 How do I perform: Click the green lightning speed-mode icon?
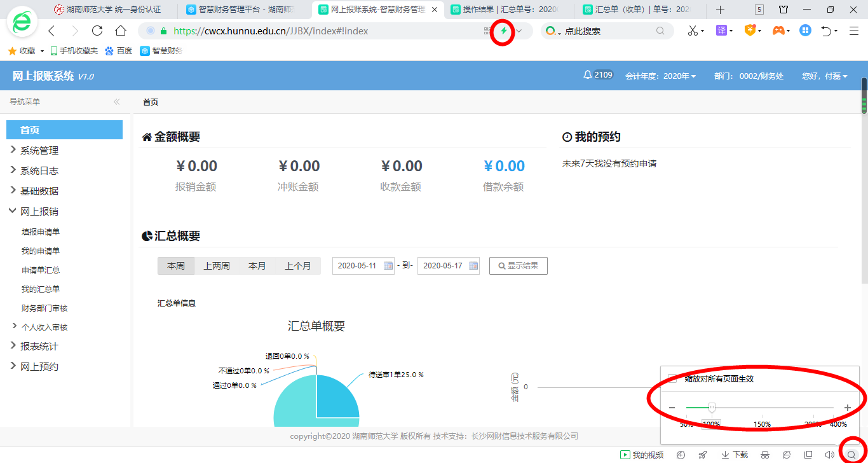[x=504, y=31]
